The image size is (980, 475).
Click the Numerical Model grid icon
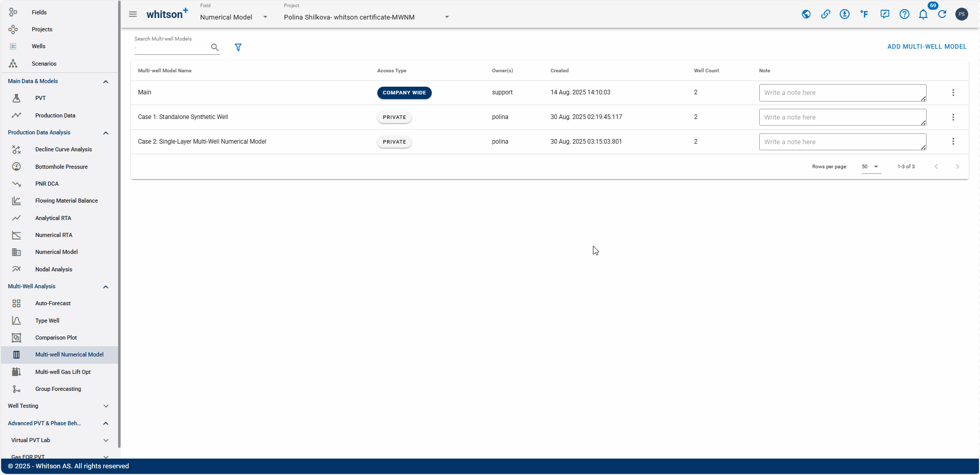(16, 252)
